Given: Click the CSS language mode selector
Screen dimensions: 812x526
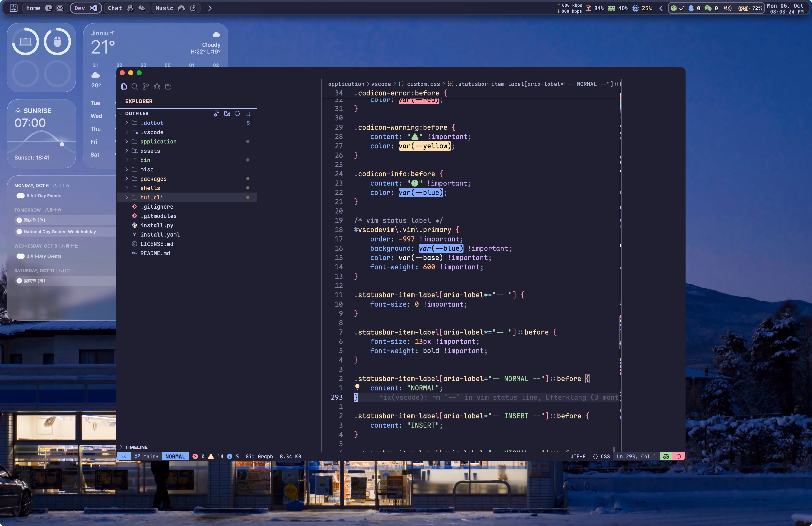Looking at the screenshot, I should [602, 456].
